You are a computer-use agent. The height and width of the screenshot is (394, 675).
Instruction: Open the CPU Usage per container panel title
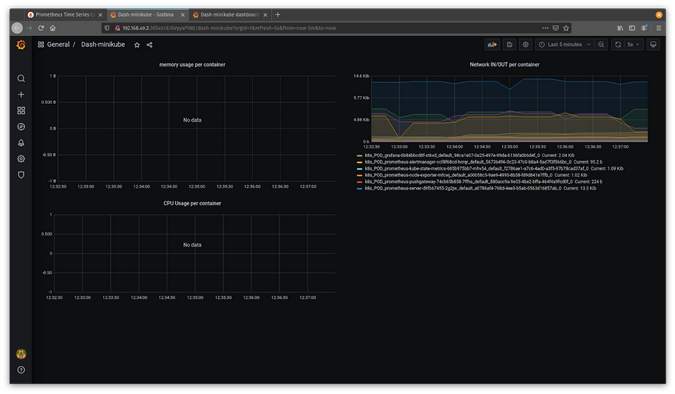(192, 203)
